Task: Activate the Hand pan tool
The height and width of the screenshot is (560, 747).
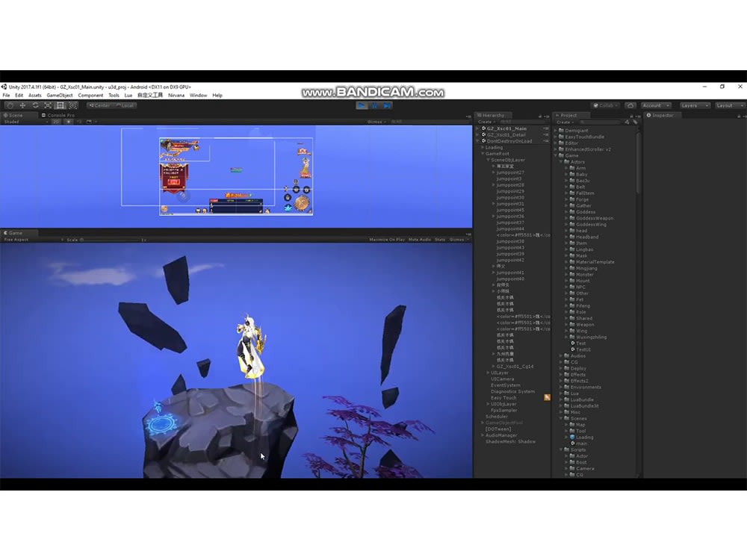Action: click(x=10, y=105)
